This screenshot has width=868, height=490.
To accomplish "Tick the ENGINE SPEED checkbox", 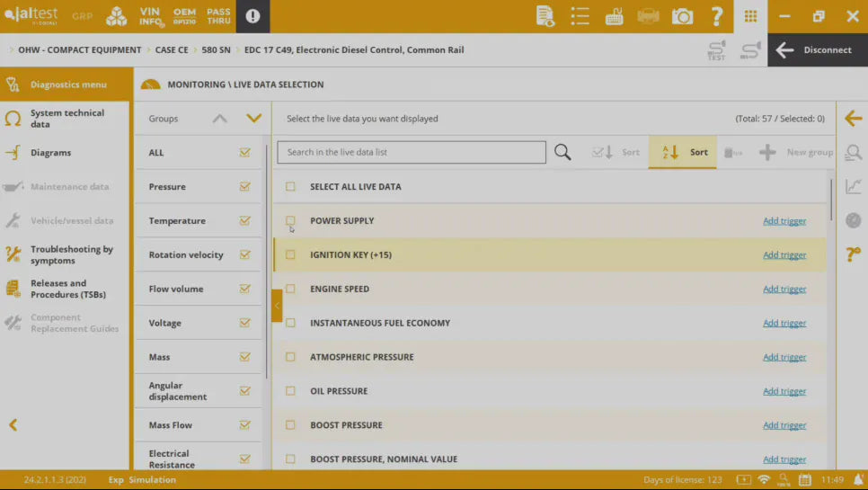I will 290,290.
